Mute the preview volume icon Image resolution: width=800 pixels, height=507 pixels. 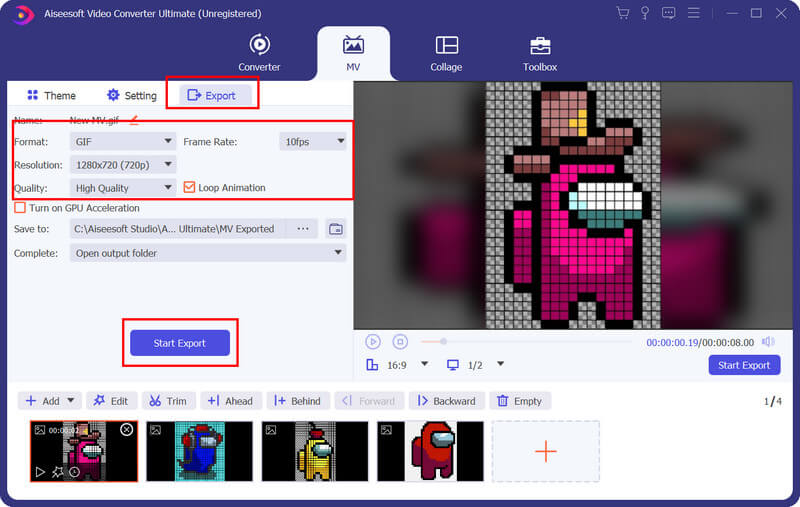768,342
